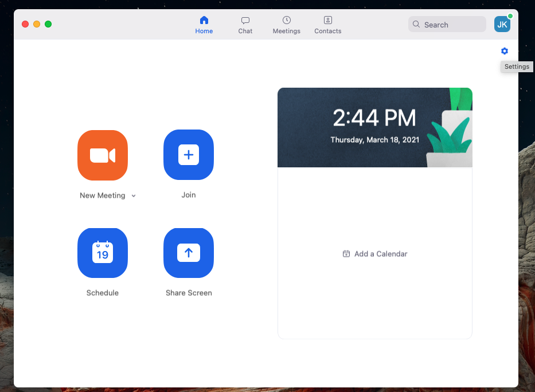
Task: Switch to the Chat tab
Action: [245, 25]
